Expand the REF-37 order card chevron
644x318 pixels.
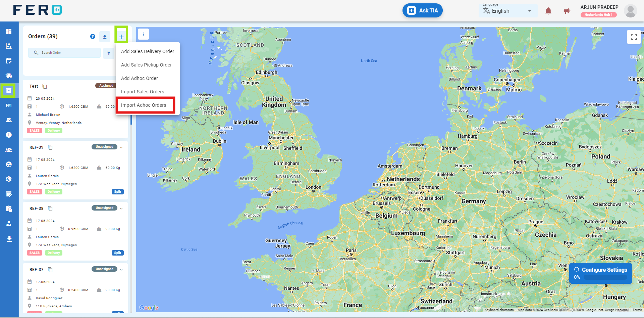(121, 270)
